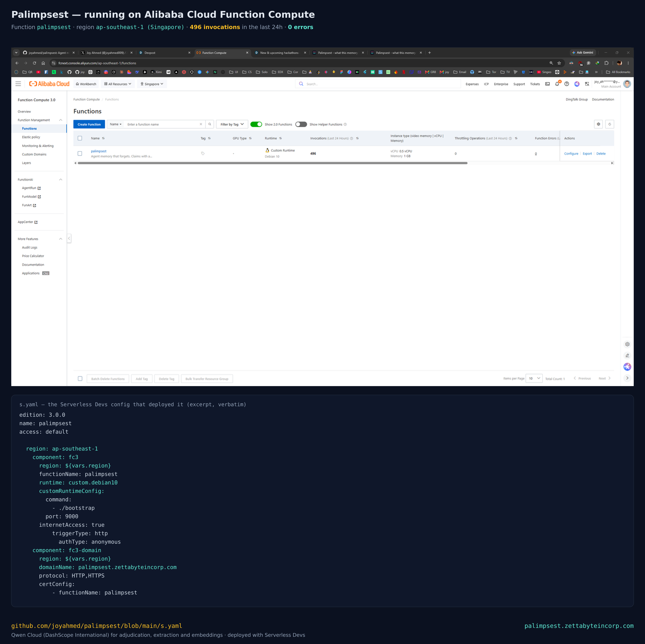Check the select-all header checkbox

[x=80, y=138]
